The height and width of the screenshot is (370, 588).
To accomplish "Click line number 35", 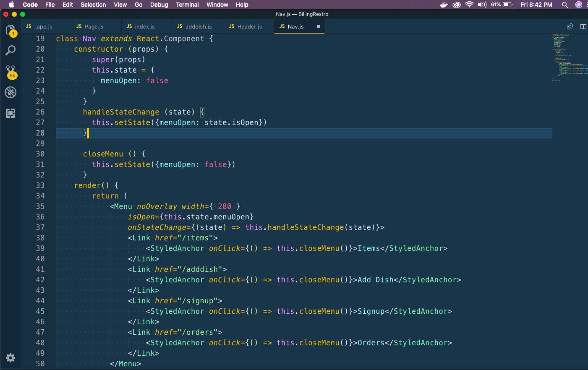I will tap(40, 206).
